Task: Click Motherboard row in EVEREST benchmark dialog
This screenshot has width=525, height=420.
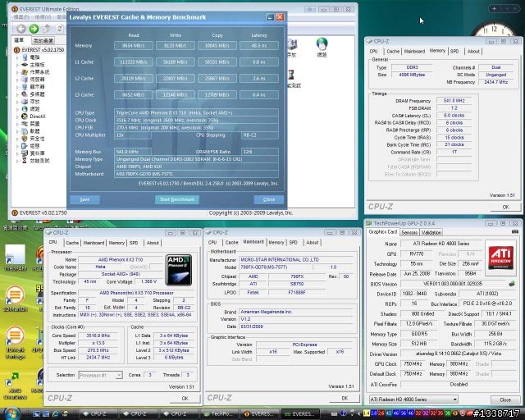Action: click(196, 174)
